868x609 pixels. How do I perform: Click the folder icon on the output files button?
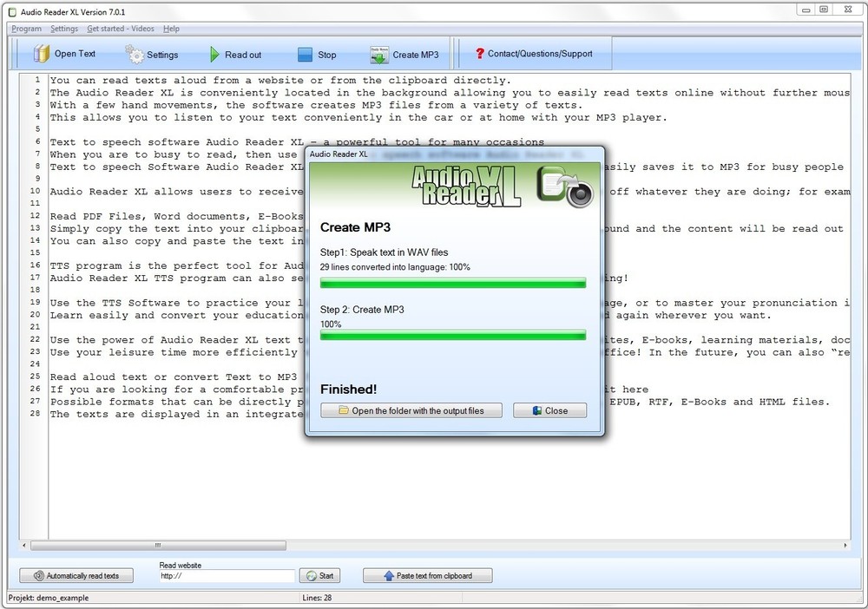[x=342, y=410]
